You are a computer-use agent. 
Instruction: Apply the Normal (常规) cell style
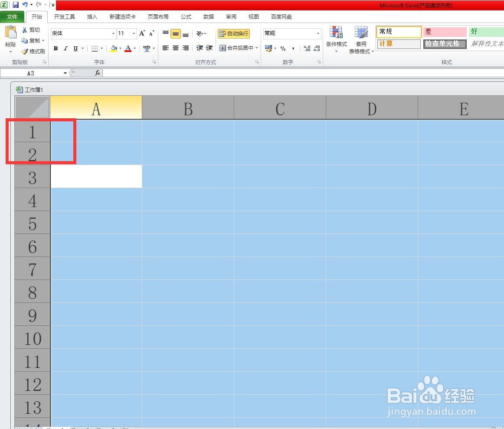(399, 32)
